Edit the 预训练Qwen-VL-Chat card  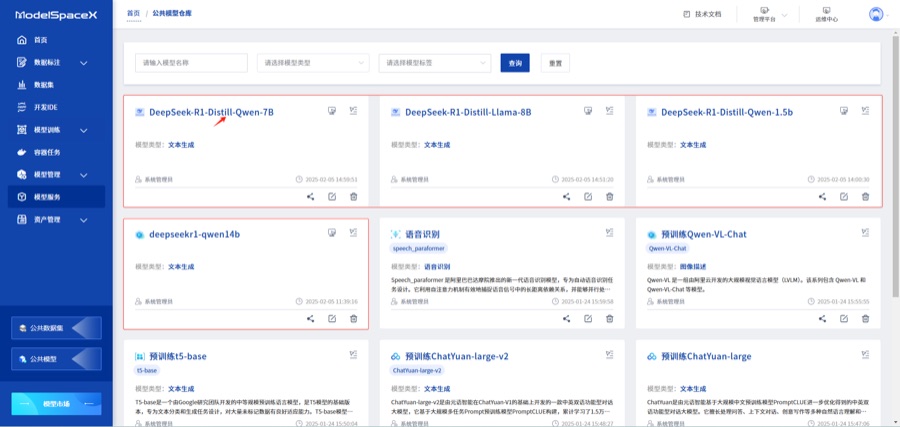[x=844, y=319]
